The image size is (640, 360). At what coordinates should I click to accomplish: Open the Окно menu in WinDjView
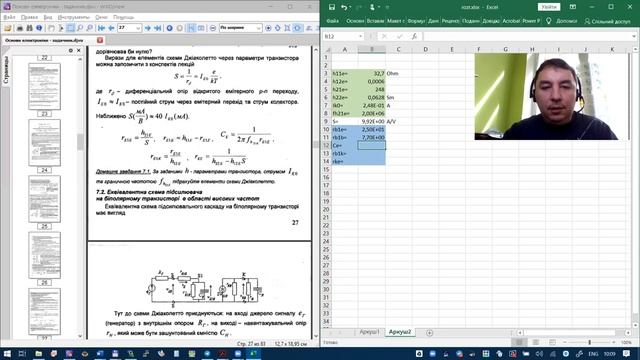tap(101, 17)
